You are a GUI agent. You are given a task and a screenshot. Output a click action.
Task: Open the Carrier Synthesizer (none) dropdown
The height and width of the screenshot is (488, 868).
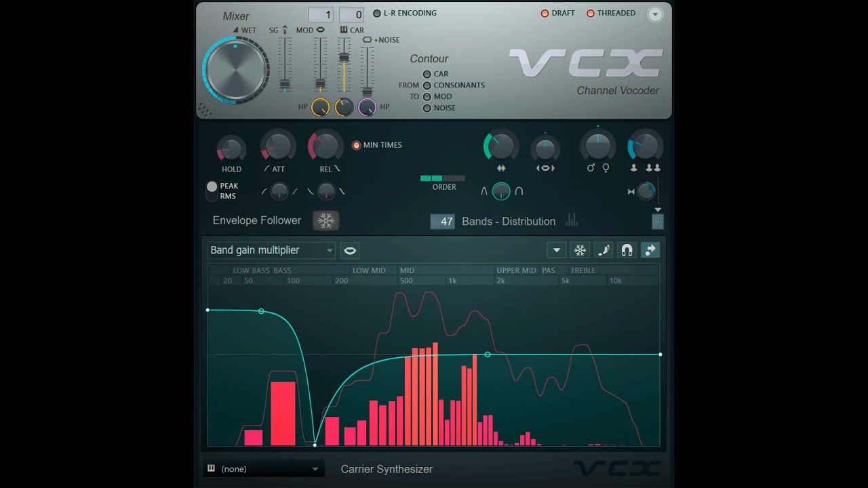click(264, 469)
